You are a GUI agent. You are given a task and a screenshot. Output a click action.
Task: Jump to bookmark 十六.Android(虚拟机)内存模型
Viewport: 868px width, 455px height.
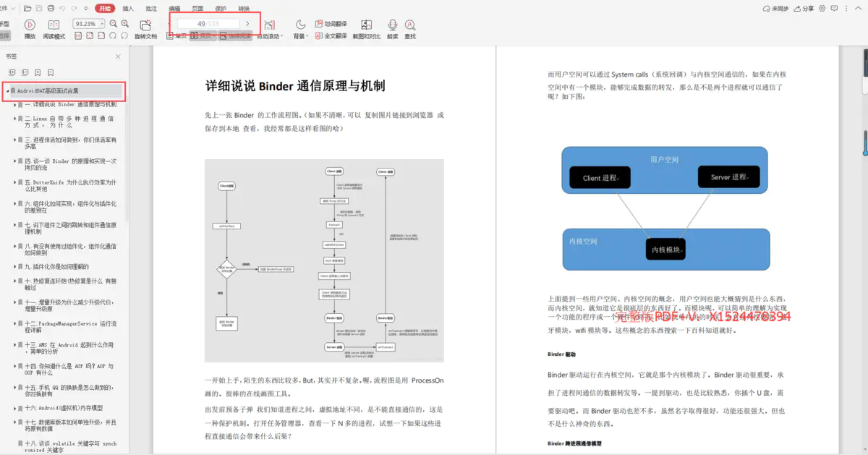click(64, 408)
